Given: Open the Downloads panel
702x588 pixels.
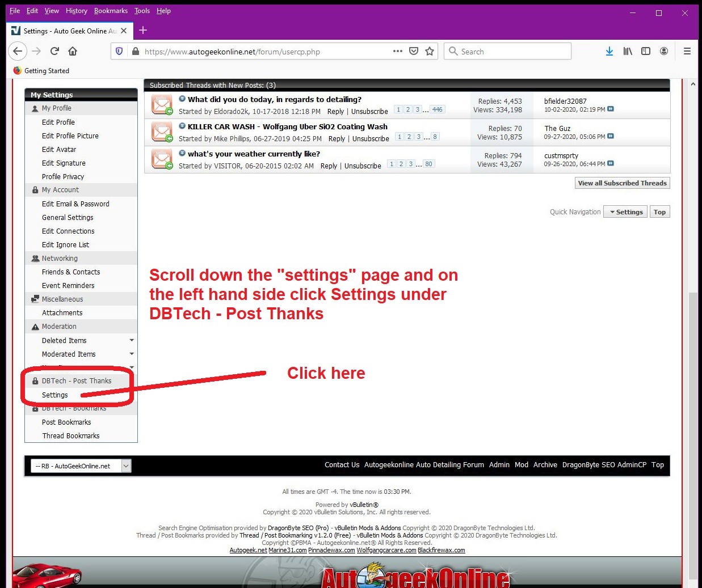Looking at the screenshot, I should (x=609, y=51).
